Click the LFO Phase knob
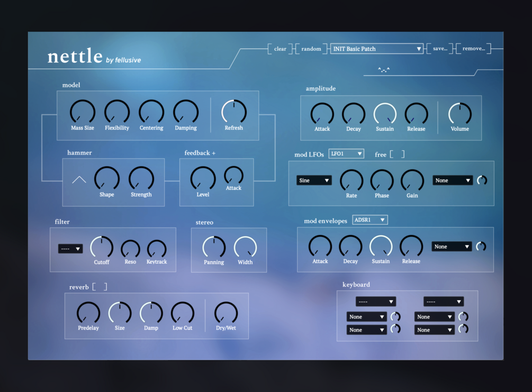The image size is (532, 392). coord(382,181)
